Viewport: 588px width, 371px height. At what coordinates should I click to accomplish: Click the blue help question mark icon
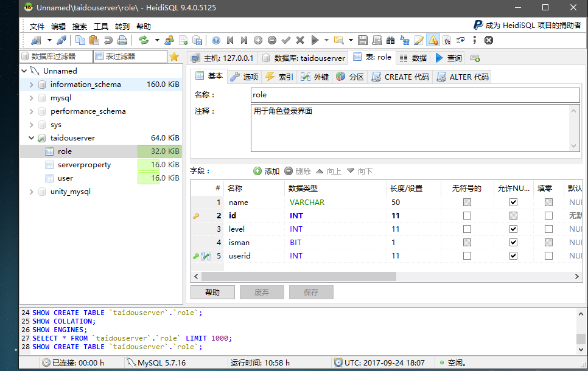coord(216,40)
